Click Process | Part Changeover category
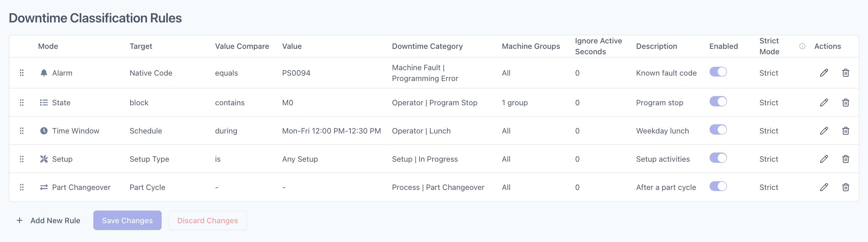The image size is (868, 242). click(438, 187)
